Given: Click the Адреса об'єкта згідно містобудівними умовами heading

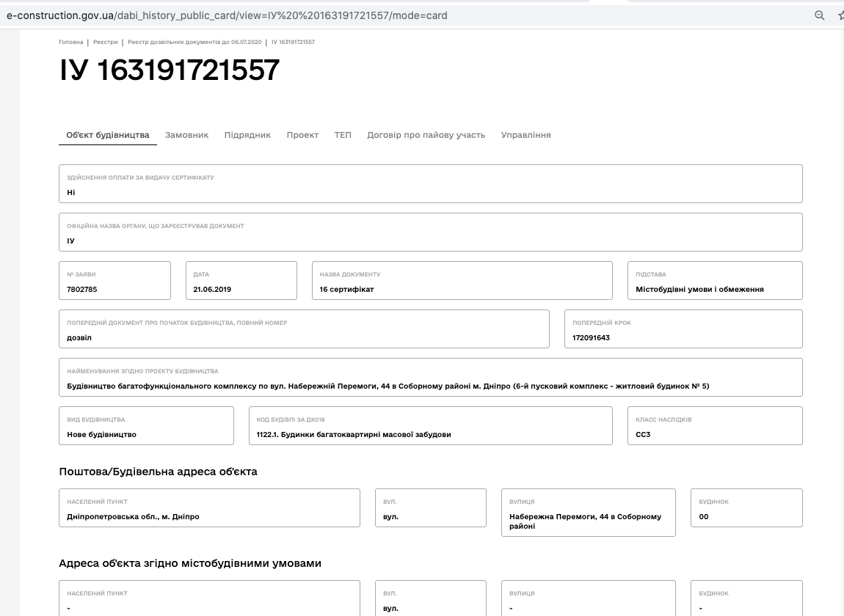Looking at the screenshot, I should point(190,563).
